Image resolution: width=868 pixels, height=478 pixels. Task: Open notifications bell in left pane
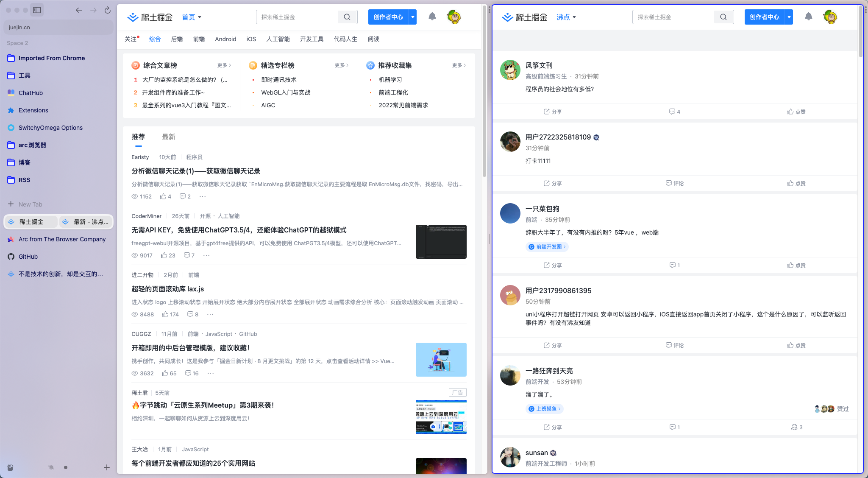(x=432, y=17)
